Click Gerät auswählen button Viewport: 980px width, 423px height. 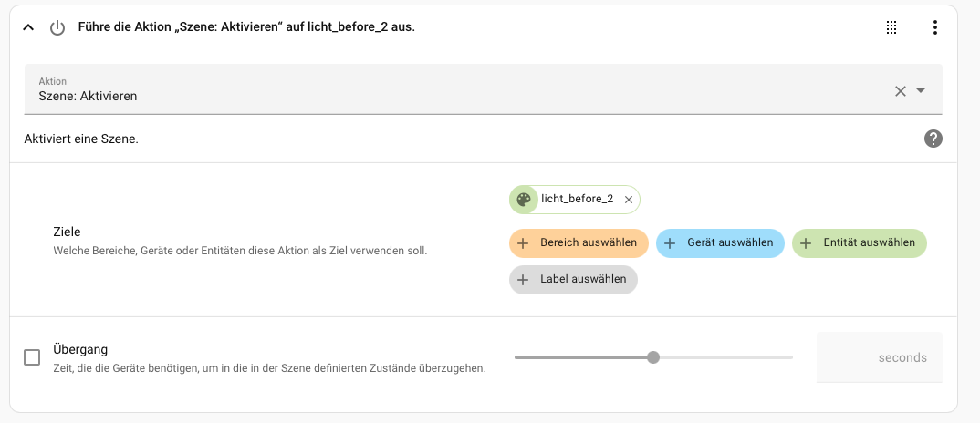[720, 243]
